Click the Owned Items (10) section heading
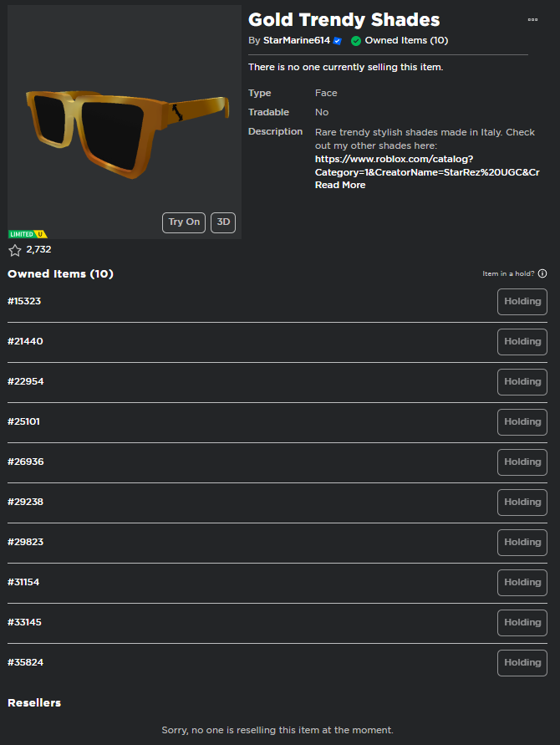Viewport: 560px width, 745px height. click(60, 274)
